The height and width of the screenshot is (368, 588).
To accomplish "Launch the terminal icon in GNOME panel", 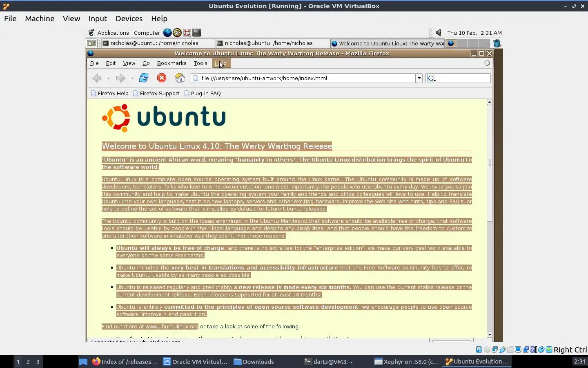I will coord(196,33).
